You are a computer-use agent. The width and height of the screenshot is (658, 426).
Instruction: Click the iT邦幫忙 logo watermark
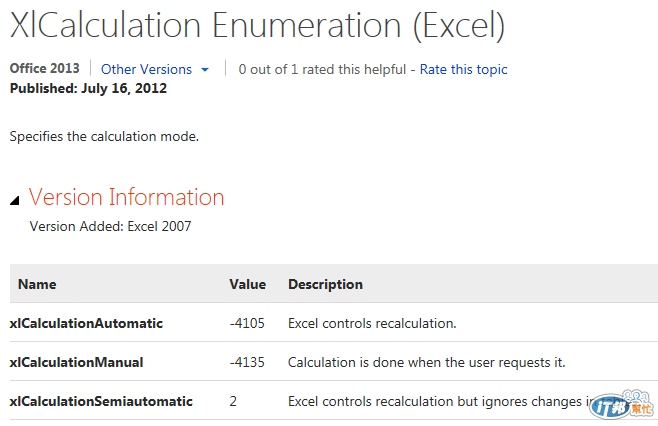click(622, 405)
